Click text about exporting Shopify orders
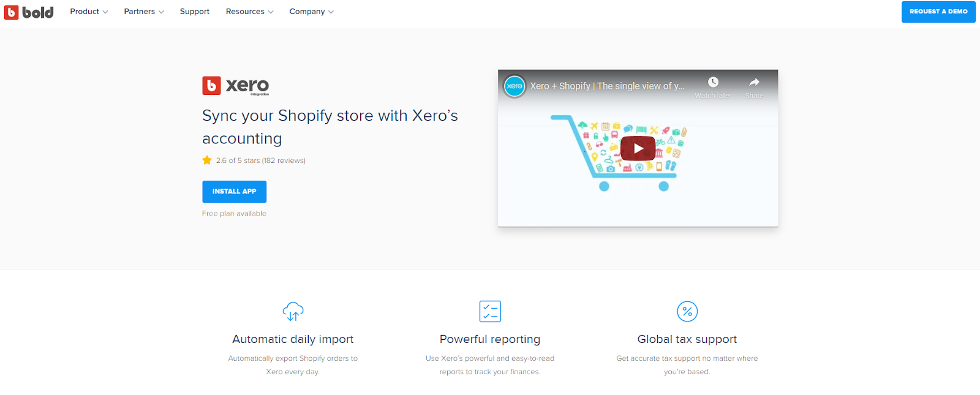 click(293, 365)
